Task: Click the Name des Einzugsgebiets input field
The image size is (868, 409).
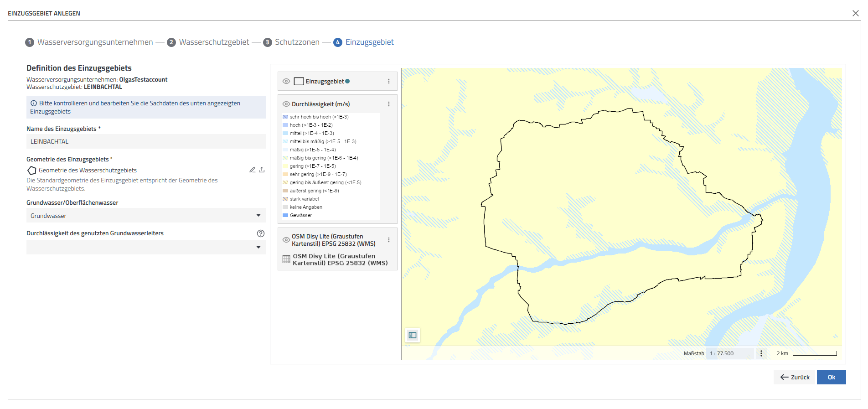Action: click(146, 141)
